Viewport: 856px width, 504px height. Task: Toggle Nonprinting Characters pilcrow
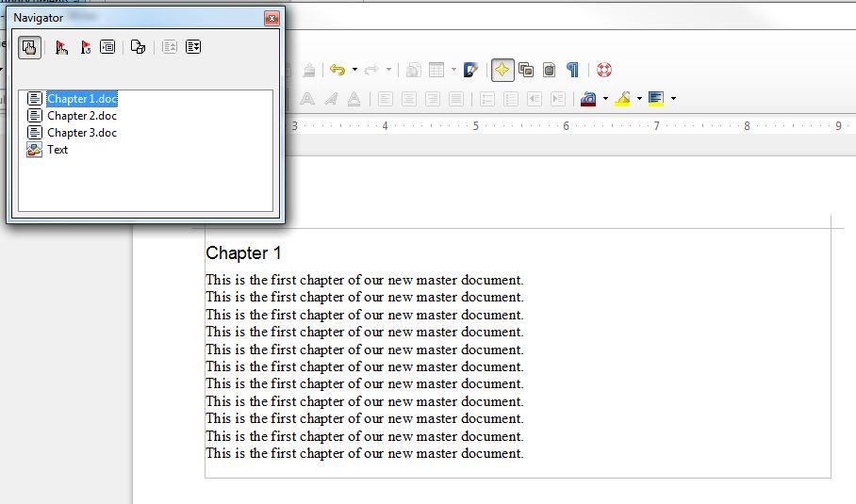(x=572, y=70)
